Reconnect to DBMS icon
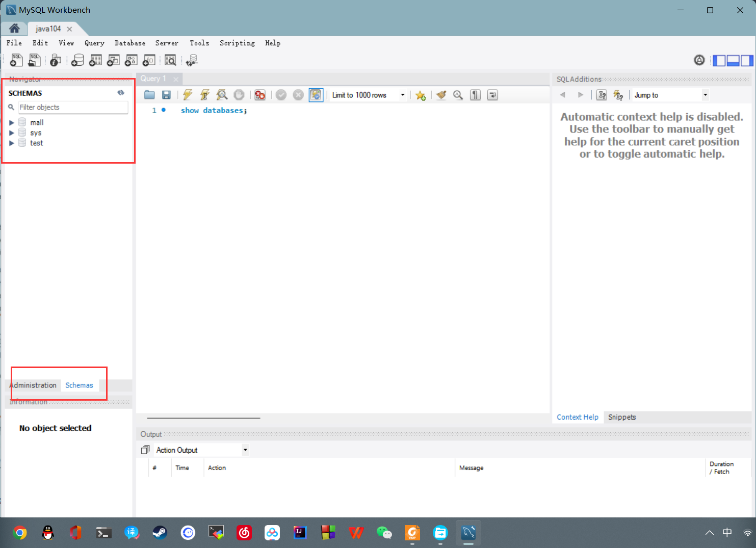 click(192, 60)
